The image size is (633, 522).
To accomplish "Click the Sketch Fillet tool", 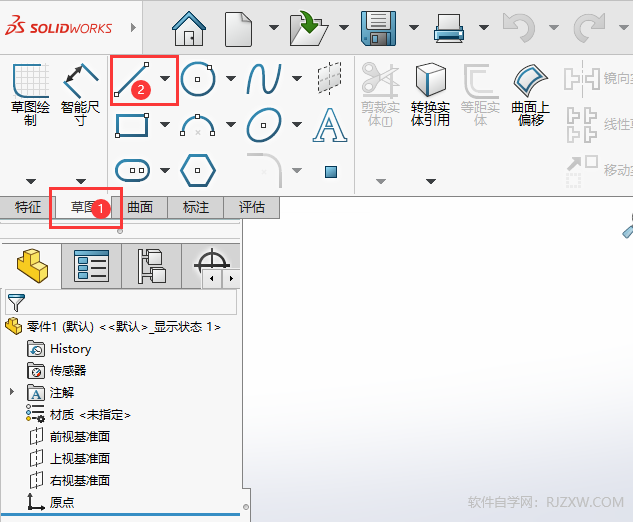I will tap(264, 170).
